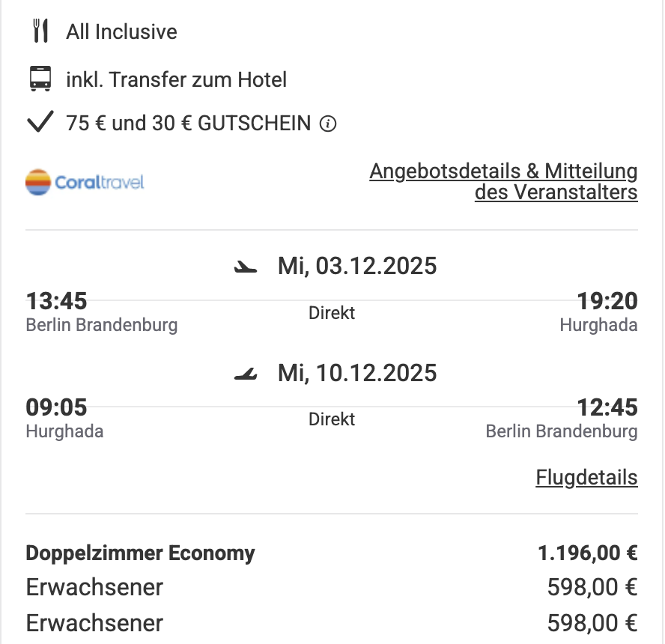Open the Flugdetails link

[586, 478]
